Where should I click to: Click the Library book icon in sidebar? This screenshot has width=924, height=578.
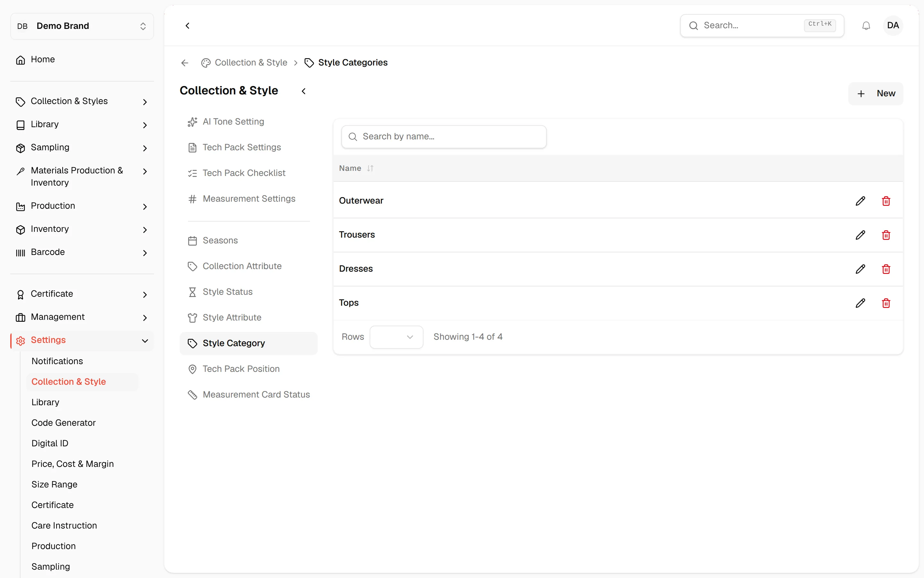click(x=21, y=125)
